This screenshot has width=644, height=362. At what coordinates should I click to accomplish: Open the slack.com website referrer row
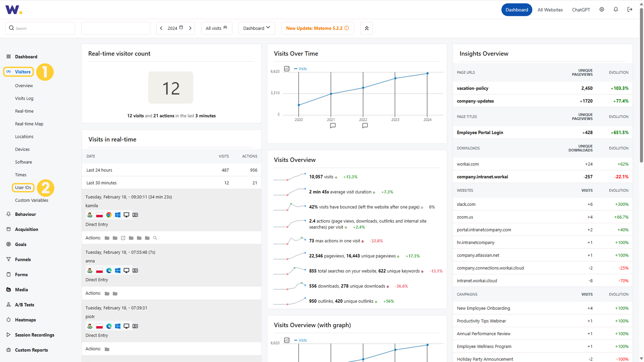click(x=542, y=204)
